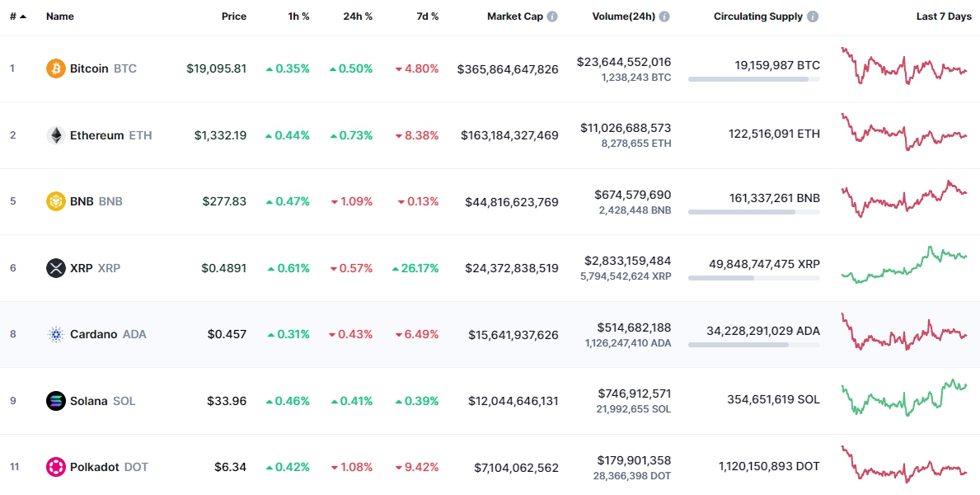The width and height of the screenshot is (980, 495).
Task: Sort the table by Price column
Action: coord(234,16)
